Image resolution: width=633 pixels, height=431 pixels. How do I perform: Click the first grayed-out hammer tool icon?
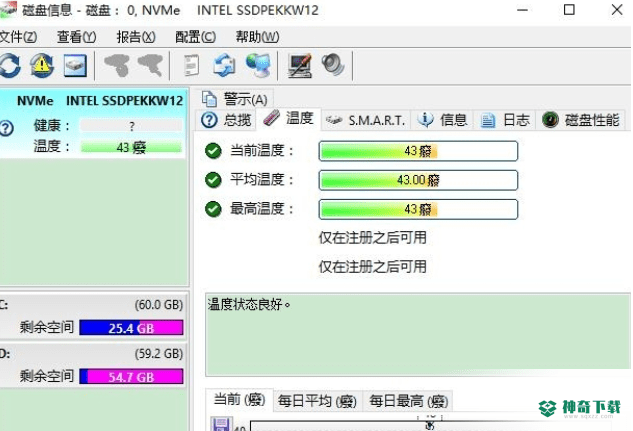[x=117, y=65]
